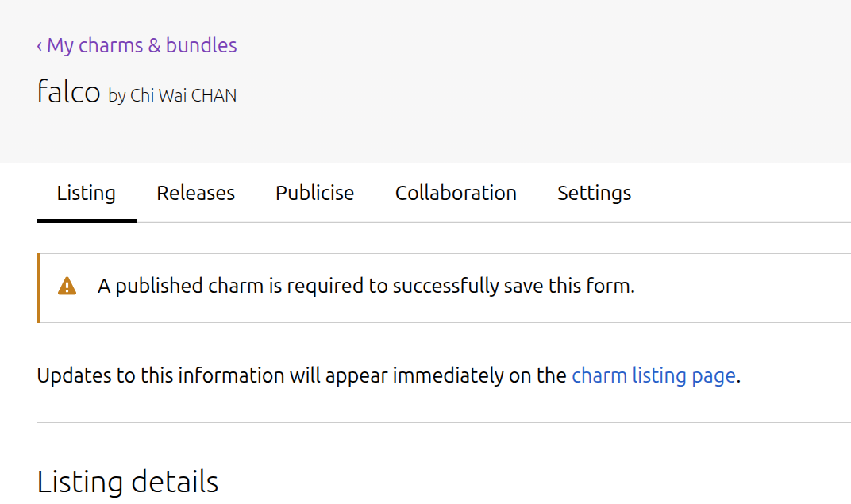Click the publisher name Chi Wai CHAN

point(183,96)
